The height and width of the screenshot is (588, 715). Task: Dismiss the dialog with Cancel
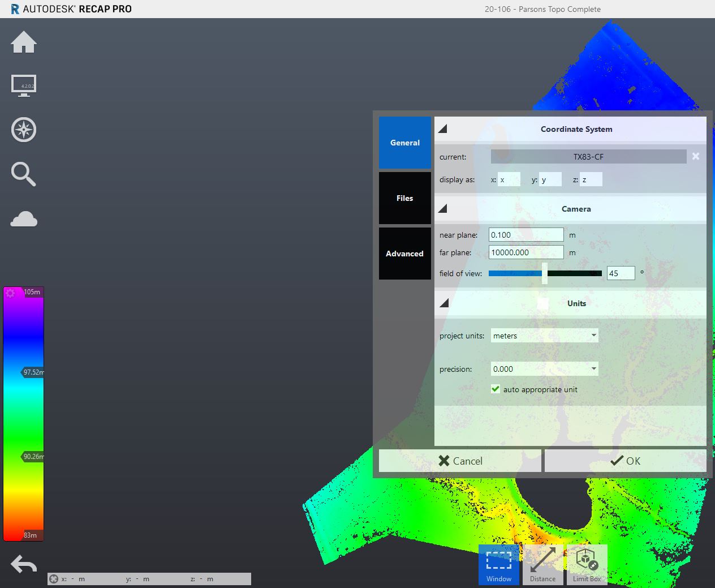(460, 461)
